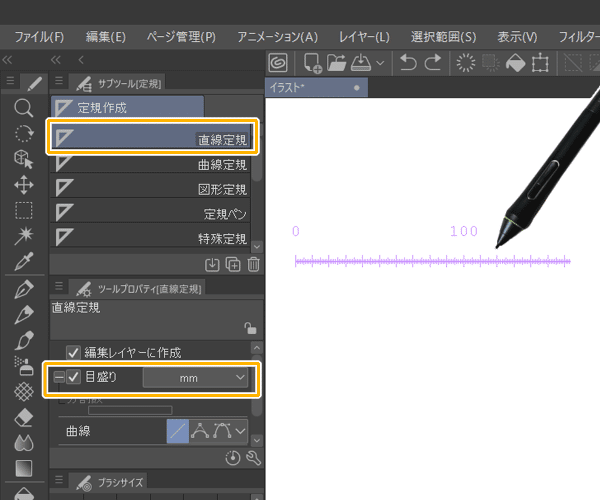Choose the quadratic Bezier curve option
The height and width of the screenshot is (500, 600).
(x=222, y=431)
